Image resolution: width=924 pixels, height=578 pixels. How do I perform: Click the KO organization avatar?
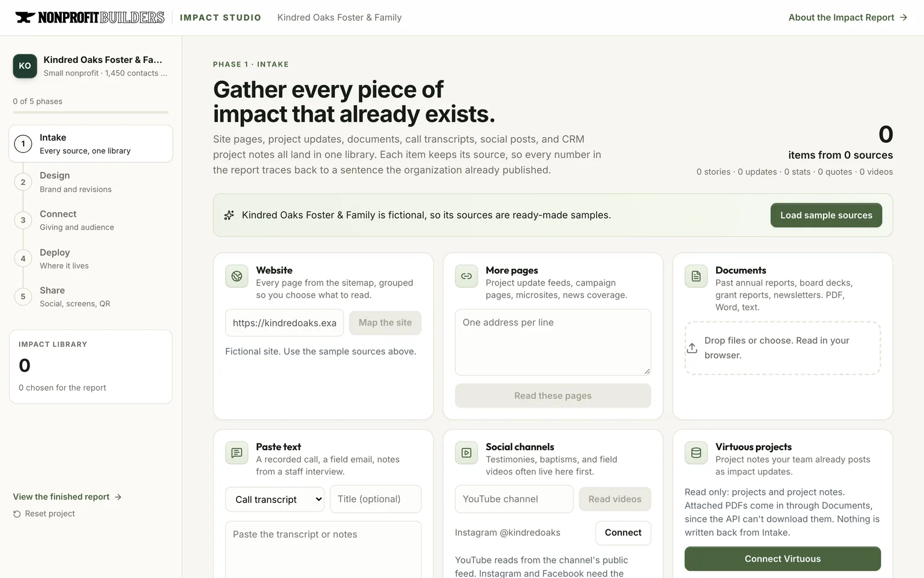coord(25,66)
